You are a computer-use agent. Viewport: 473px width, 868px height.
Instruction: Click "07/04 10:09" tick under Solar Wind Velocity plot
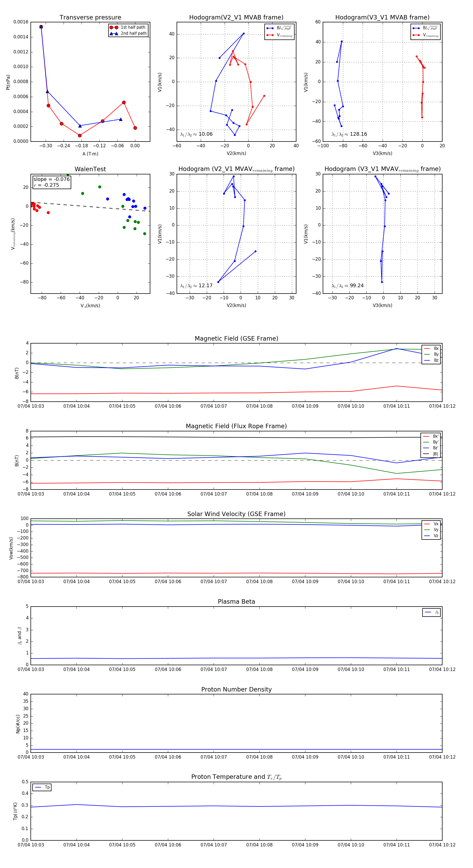tap(305, 582)
